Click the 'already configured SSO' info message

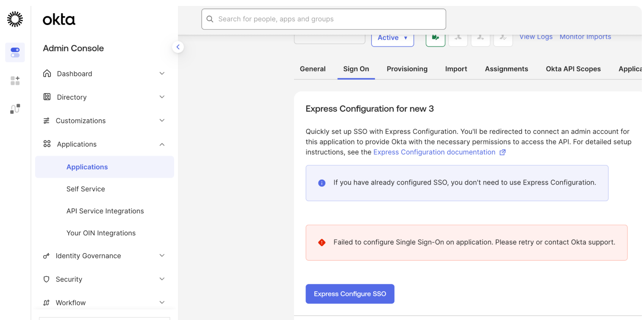point(457,183)
